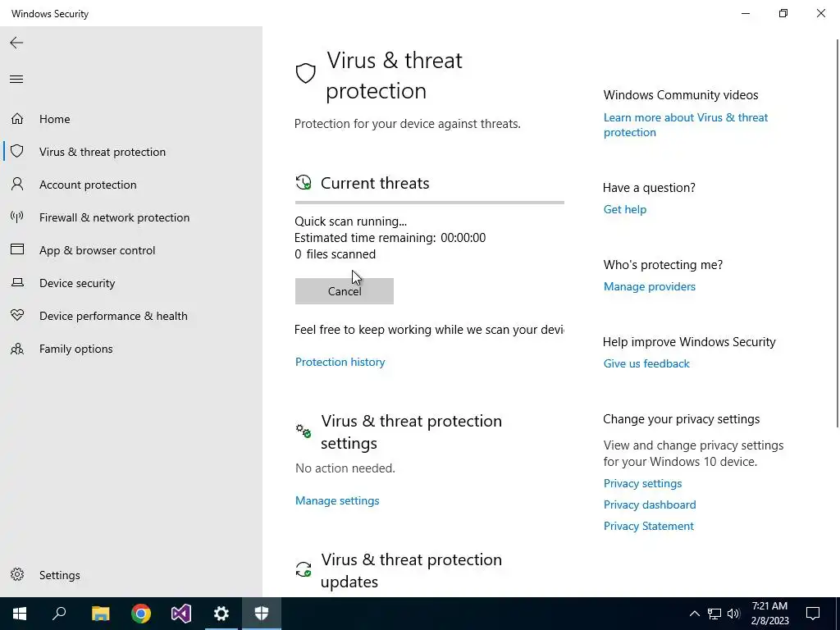Image resolution: width=840 pixels, height=630 pixels.
Task: Click the Home house icon
Action: point(17,118)
